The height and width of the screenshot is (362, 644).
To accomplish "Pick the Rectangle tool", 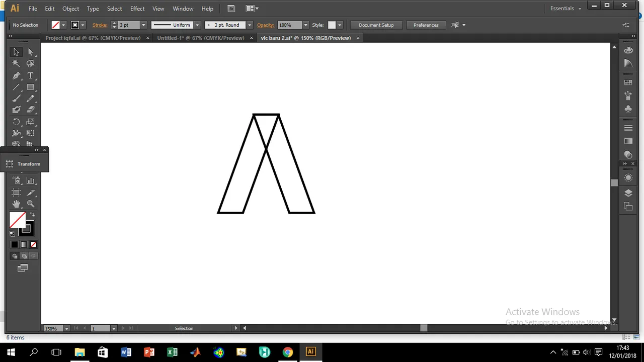I will coord(31,87).
